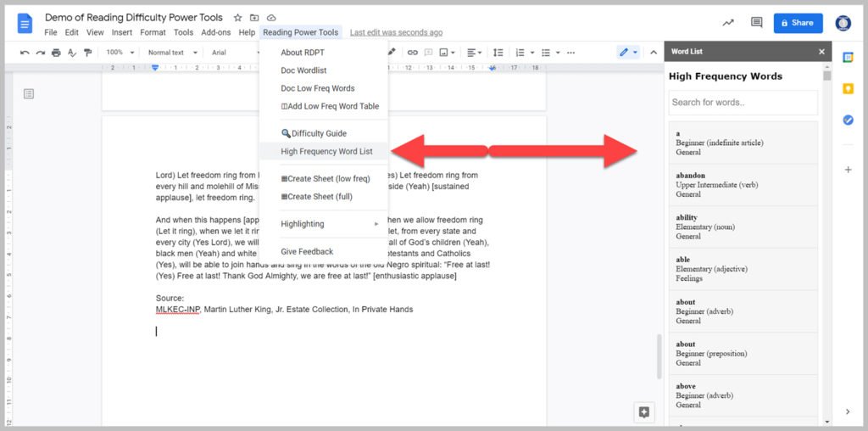Open the Format menu
Viewport: 868px width, 431px height.
[x=153, y=33]
